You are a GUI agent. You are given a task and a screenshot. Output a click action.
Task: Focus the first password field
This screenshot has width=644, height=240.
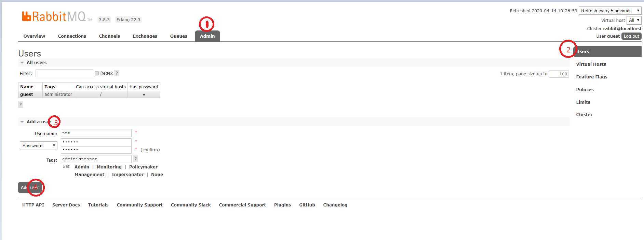click(x=96, y=142)
